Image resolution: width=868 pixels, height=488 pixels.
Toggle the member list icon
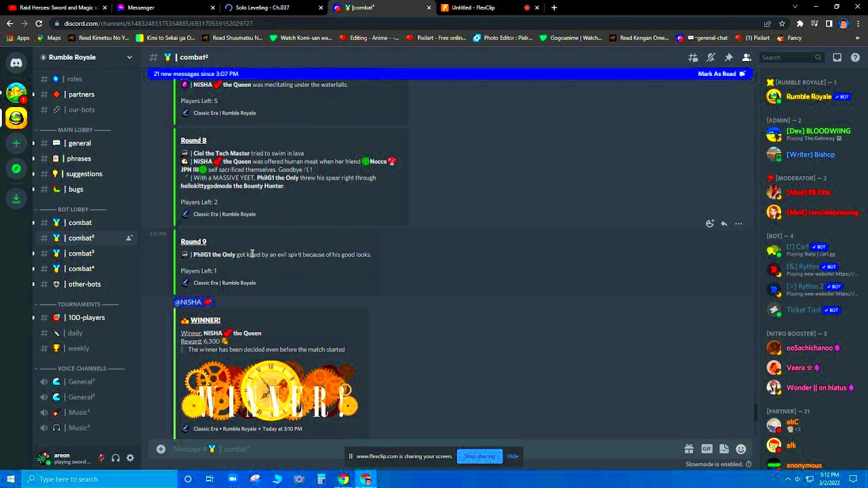click(746, 58)
